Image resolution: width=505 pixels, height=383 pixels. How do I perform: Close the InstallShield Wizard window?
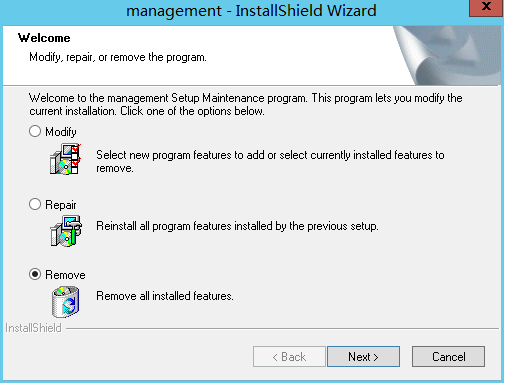(x=486, y=7)
